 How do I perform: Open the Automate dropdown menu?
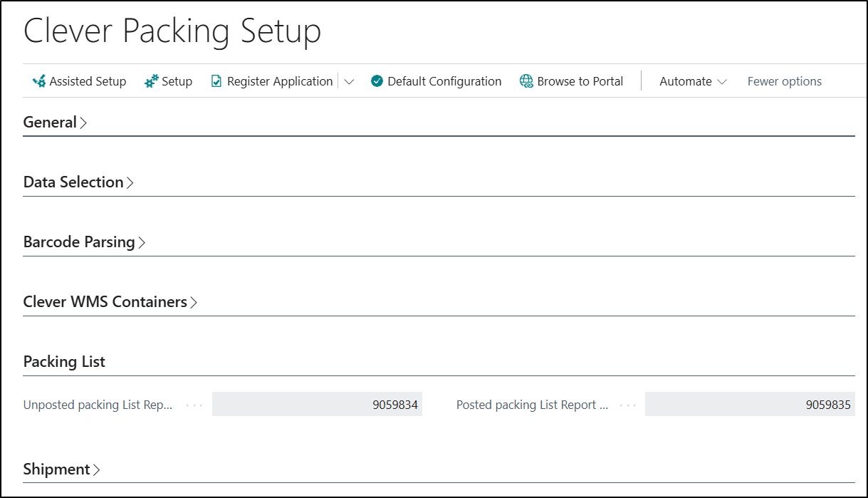[x=692, y=81]
